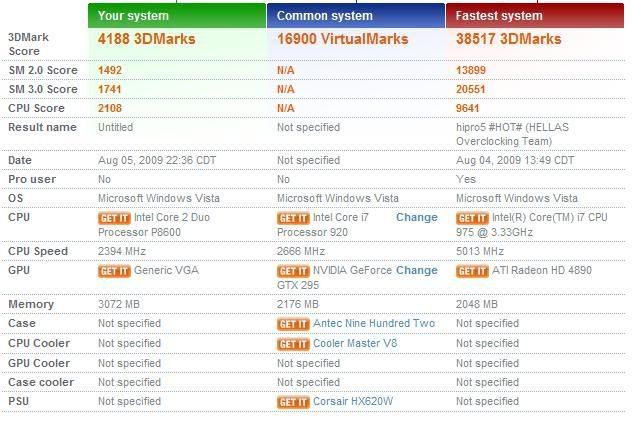Click GET IT badge beside Generic VGA
The image size is (633, 421).
(113, 271)
